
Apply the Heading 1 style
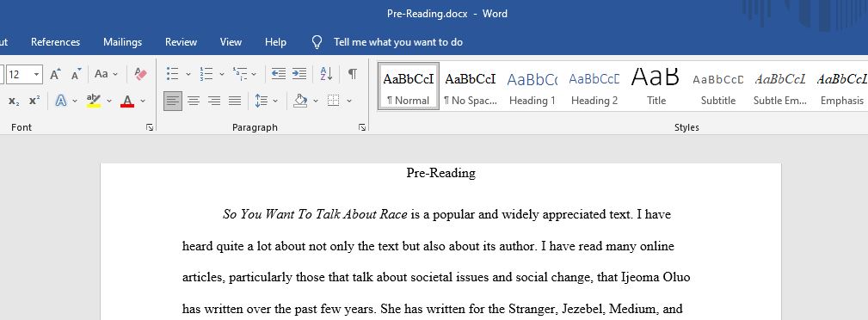(532, 86)
